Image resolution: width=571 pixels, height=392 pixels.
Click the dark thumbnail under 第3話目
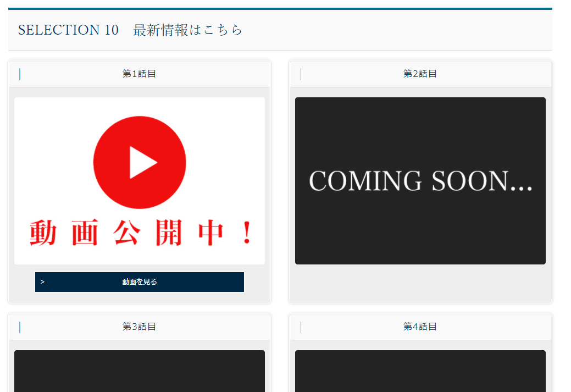pos(140,371)
